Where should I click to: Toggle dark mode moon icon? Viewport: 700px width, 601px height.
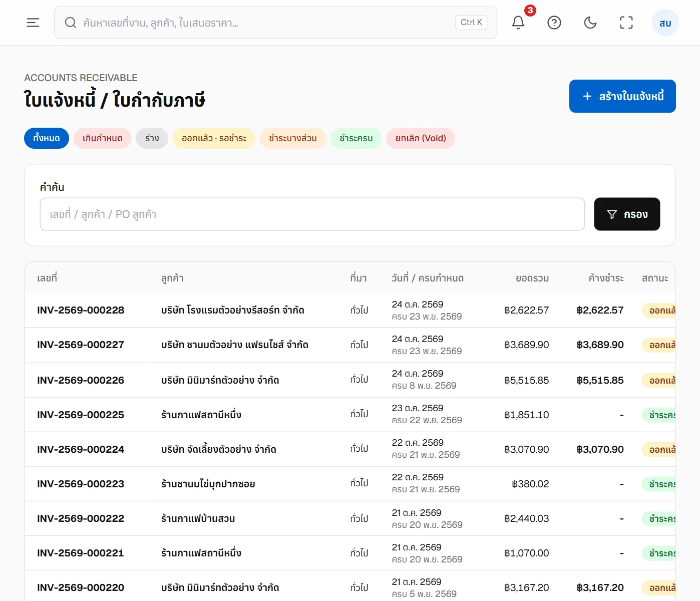[590, 23]
